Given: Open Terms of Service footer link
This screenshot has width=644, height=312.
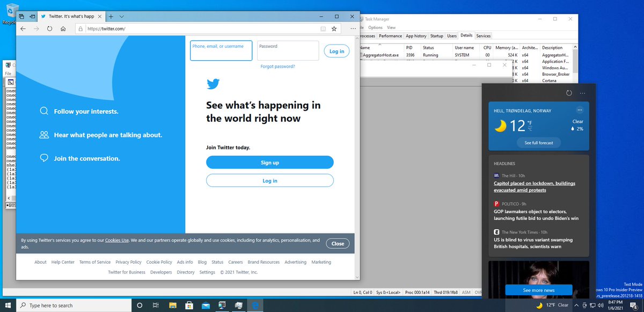Looking at the screenshot, I should (x=95, y=262).
